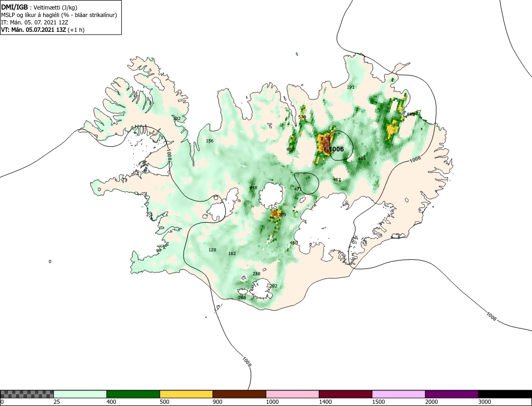
Task: Pick the dark maroon 1400–1500 legend swatch
Action: click(x=345, y=394)
